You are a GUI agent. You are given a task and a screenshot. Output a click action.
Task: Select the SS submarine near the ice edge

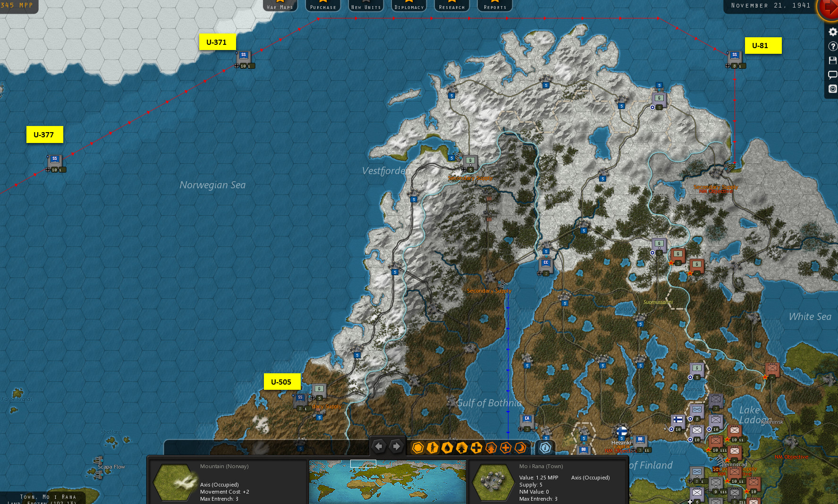[244, 59]
